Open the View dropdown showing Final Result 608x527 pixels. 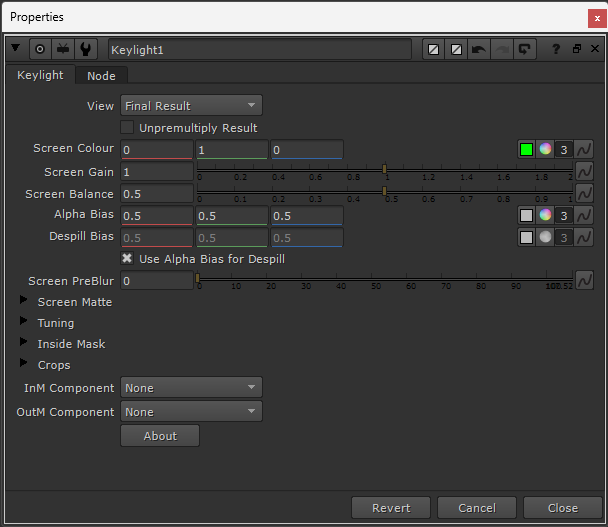191,105
